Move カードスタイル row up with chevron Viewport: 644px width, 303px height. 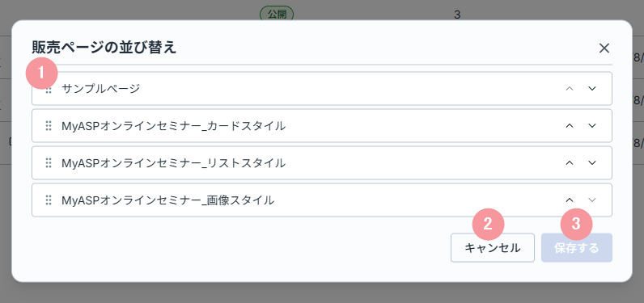pos(570,126)
